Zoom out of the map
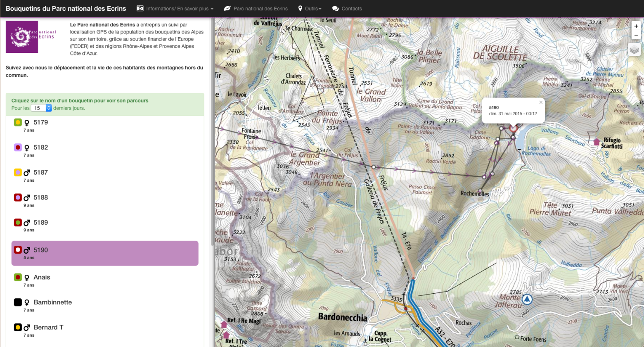Image resolution: width=644 pixels, height=347 pixels. click(636, 36)
